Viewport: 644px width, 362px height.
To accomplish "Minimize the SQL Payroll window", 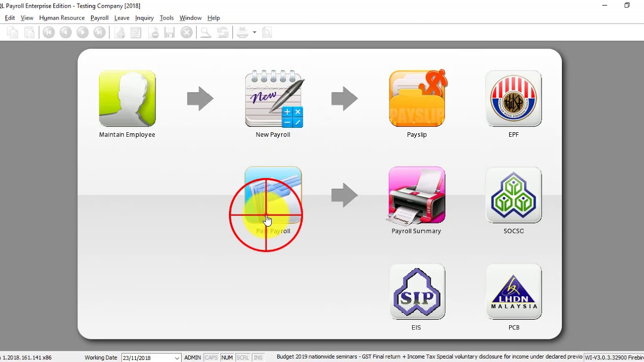I will coord(605,6).
